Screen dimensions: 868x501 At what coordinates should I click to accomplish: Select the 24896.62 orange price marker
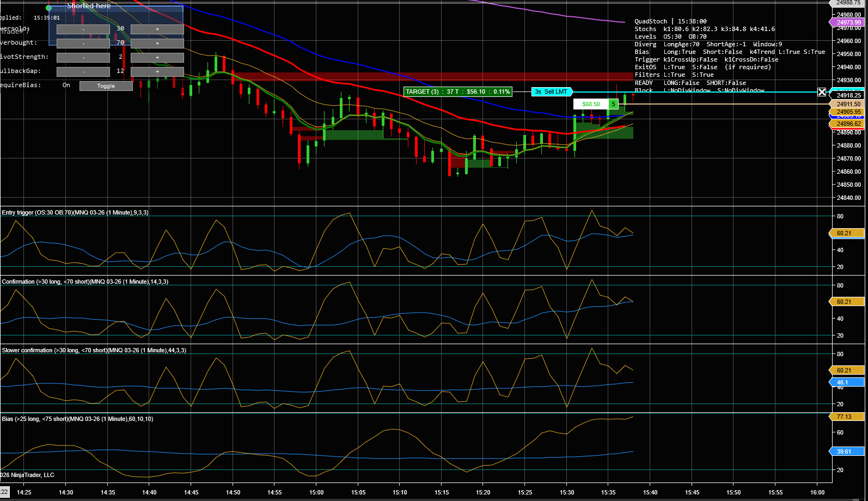click(x=847, y=124)
